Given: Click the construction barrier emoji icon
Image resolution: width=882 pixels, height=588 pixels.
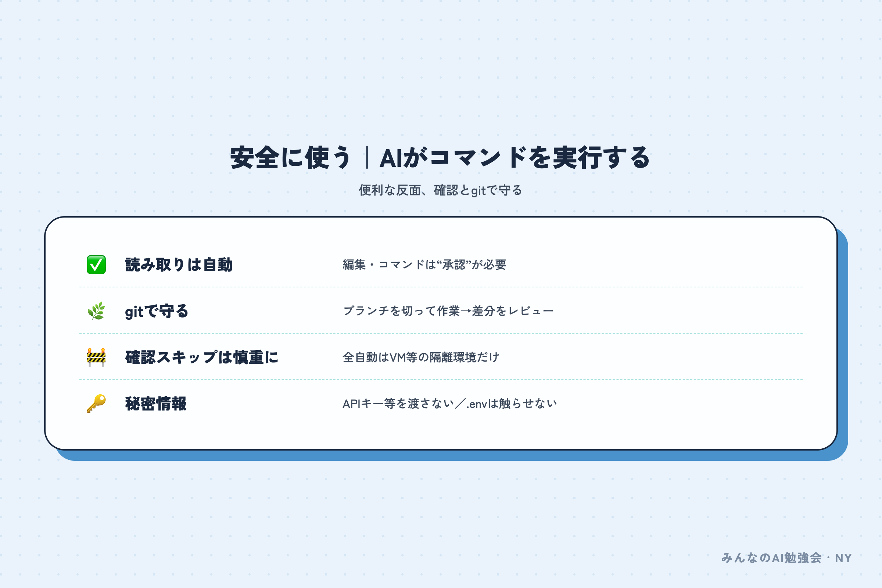Looking at the screenshot, I should [x=96, y=357].
